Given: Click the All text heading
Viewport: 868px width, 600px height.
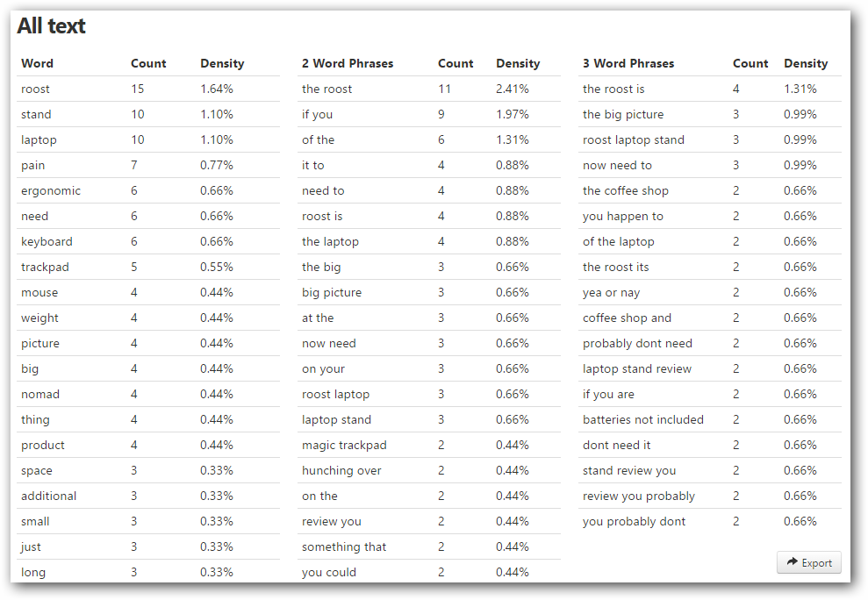Looking at the screenshot, I should pyautogui.click(x=51, y=26).
